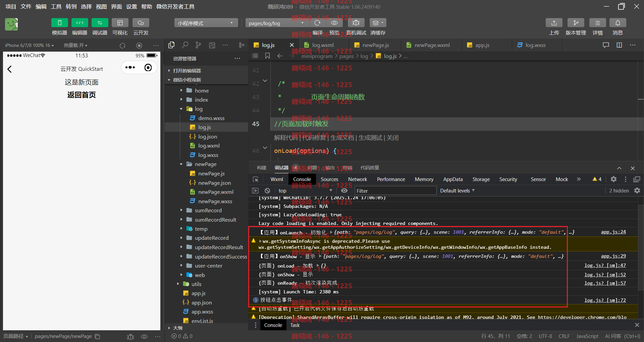Click the upload icon
Screen dimensions: 644x342
pyautogui.click(x=554, y=23)
